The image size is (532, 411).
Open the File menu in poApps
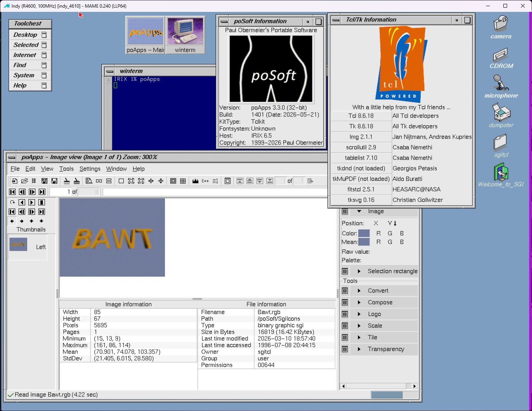click(x=15, y=169)
